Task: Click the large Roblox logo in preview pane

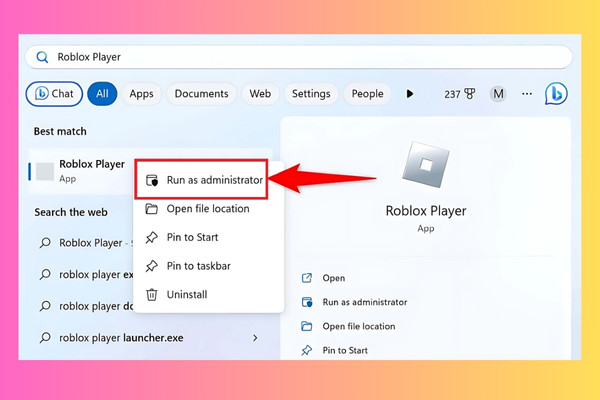Action: [x=426, y=165]
